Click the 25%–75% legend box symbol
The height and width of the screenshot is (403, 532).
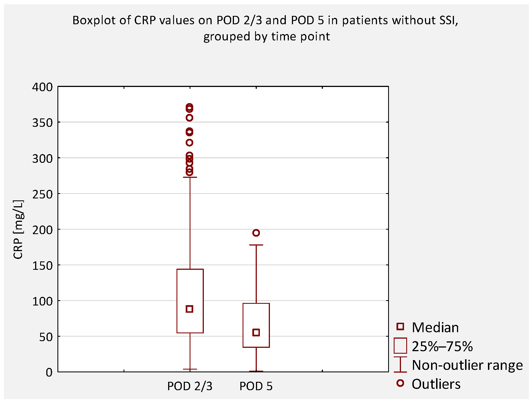(x=400, y=346)
